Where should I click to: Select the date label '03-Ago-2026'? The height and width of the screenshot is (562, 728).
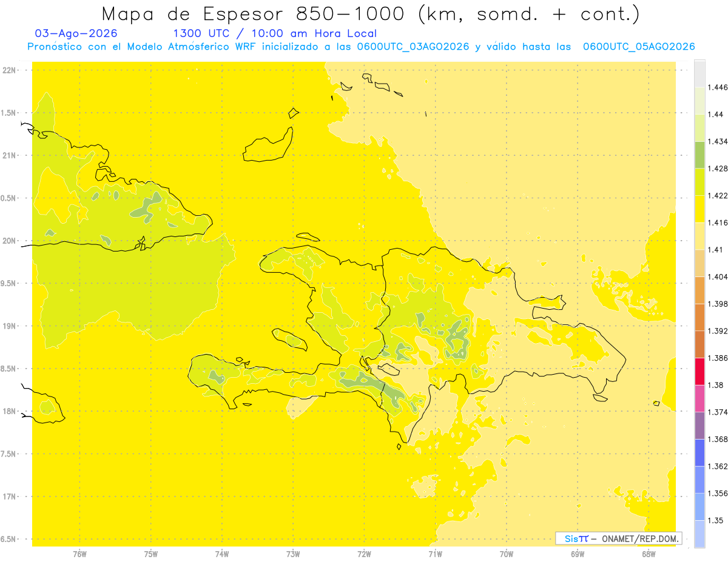click(76, 33)
